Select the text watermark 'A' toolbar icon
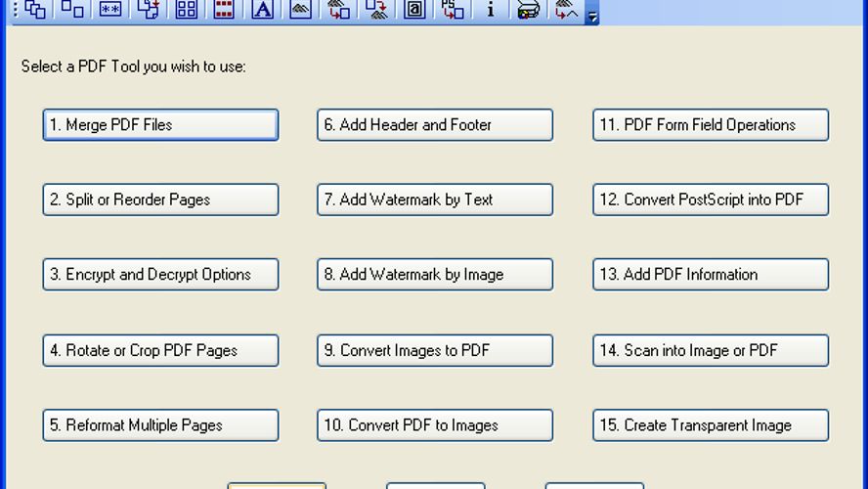Screen dimensions: 868x489 point(262,10)
